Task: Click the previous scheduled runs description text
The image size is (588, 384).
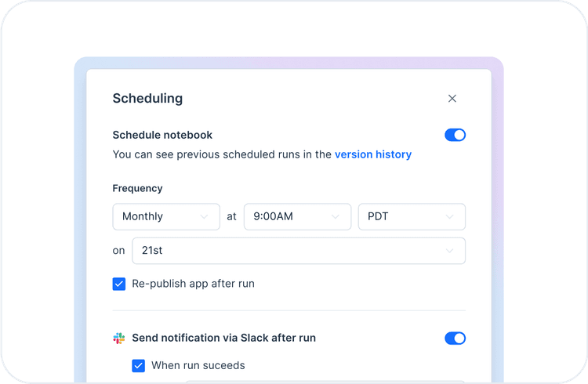Action: coord(222,154)
